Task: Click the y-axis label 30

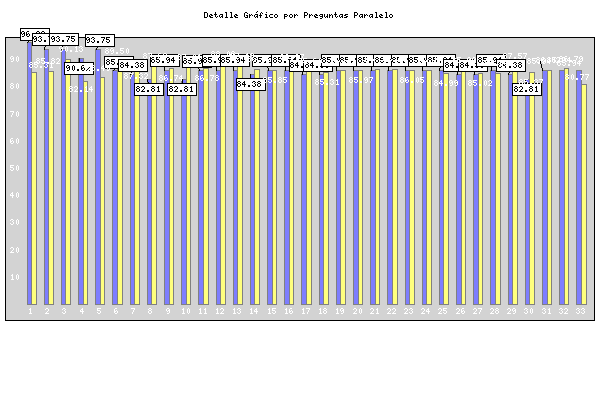Action: [15, 222]
